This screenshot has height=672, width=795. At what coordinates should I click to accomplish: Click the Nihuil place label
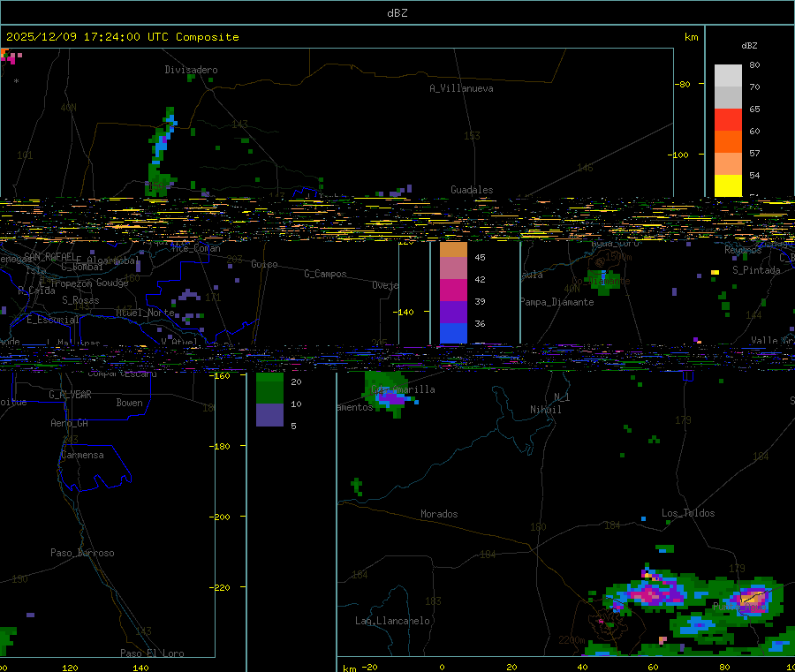(x=546, y=410)
